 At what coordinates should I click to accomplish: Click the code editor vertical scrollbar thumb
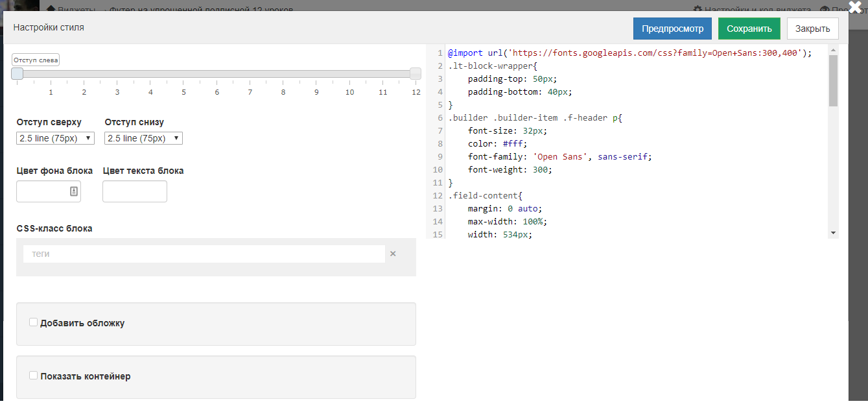click(833, 80)
